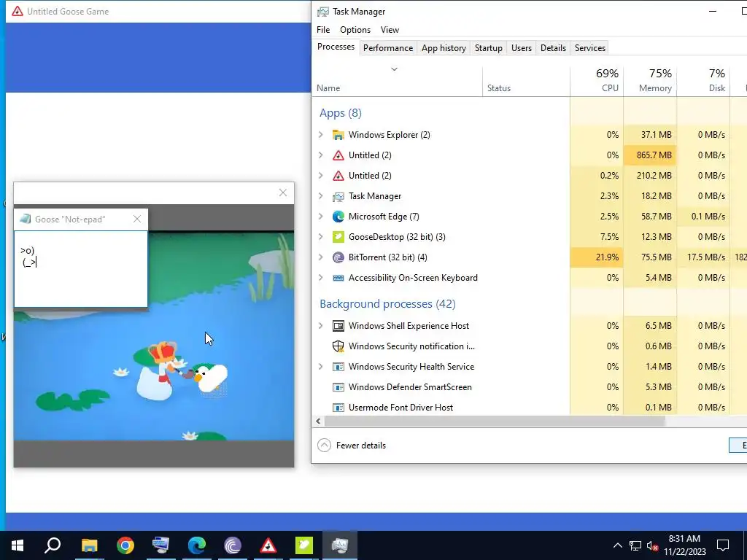Click the Status column header

pyautogui.click(x=527, y=80)
